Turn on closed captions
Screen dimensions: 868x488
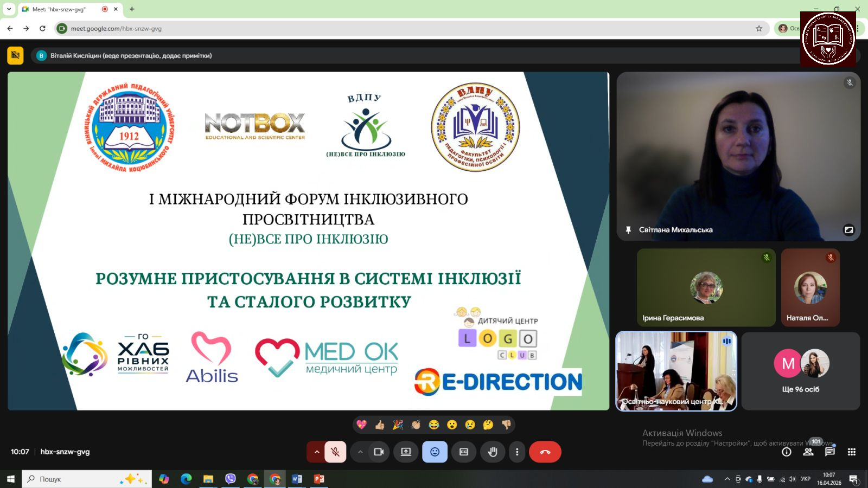click(x=464, y=452)
